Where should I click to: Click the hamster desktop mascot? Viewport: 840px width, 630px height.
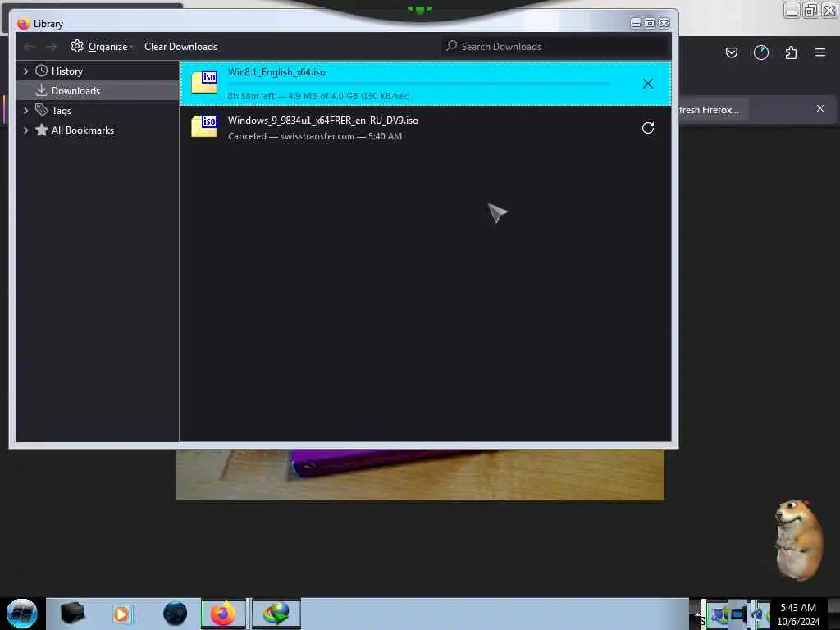(798, 540)
